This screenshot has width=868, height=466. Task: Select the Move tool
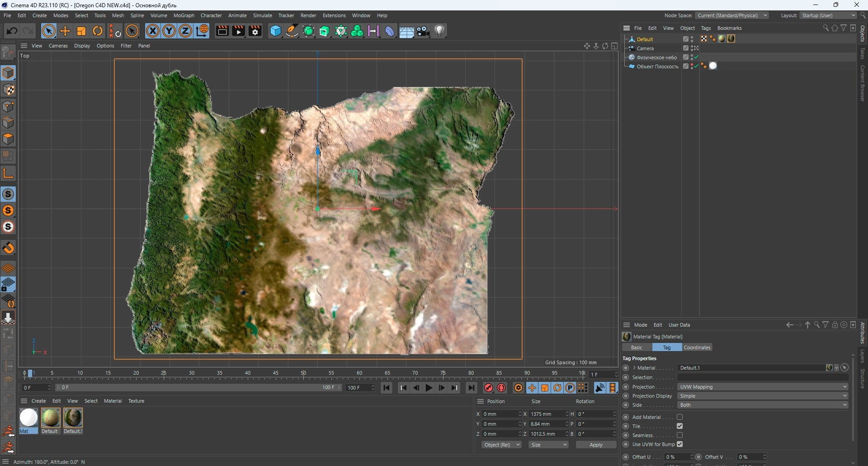tap(65, 31)
